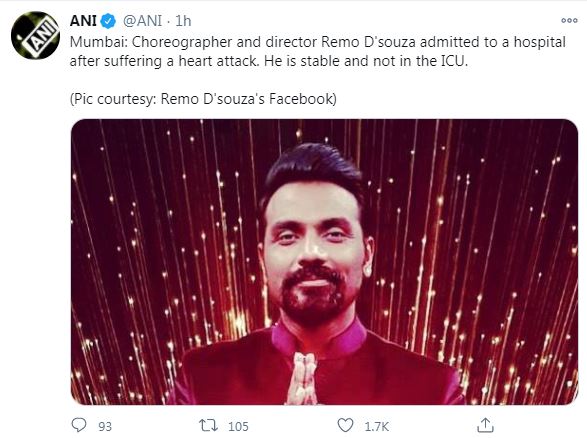The image size is (587, 438).
Task: Click the Pic courtesy credit line
Action: [203, 99]
